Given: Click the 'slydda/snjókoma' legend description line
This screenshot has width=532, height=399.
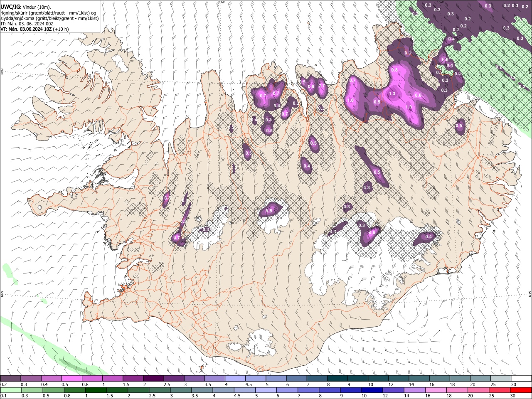Looking at the screenshot, I should click(x=49, y=18).
